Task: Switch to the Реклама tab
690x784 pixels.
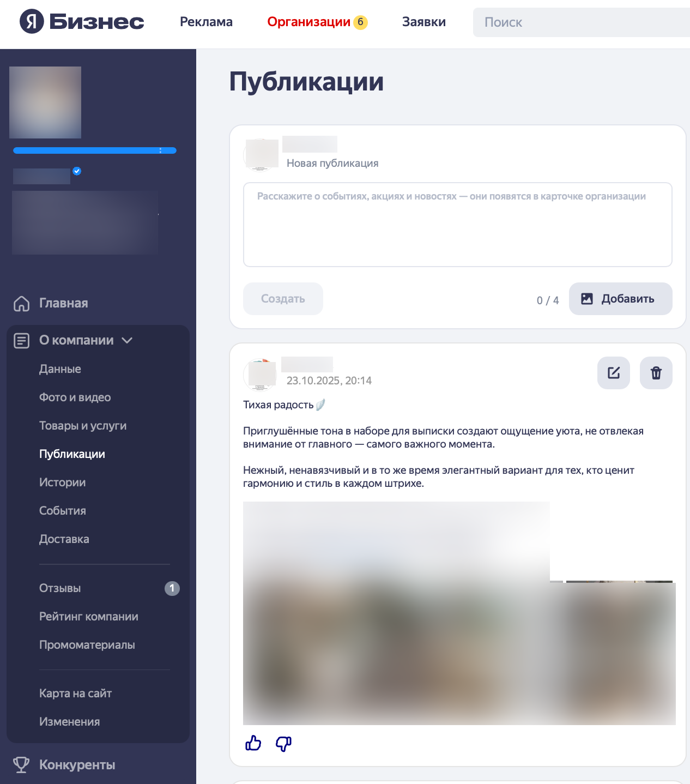Action: [x=206, y=22]
